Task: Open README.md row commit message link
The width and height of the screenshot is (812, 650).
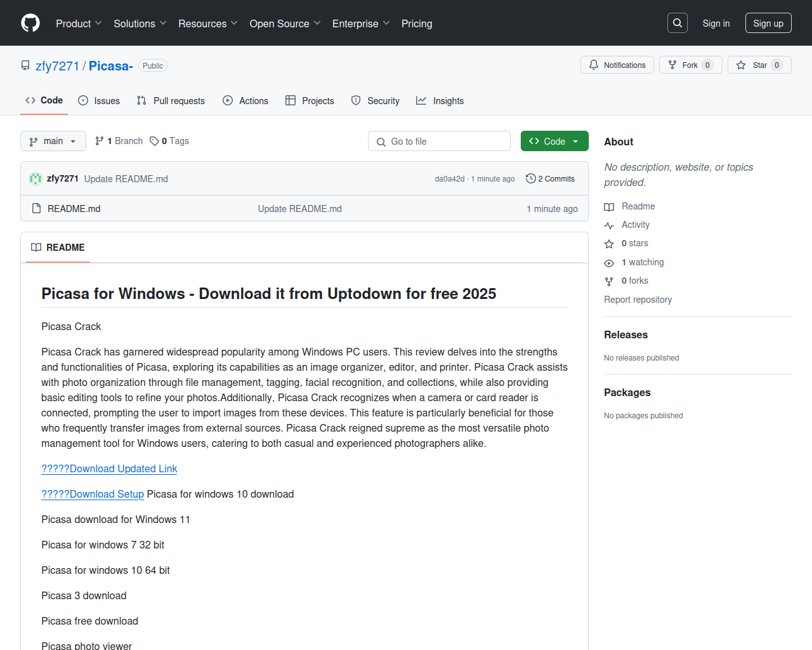Action: point(300,209)
